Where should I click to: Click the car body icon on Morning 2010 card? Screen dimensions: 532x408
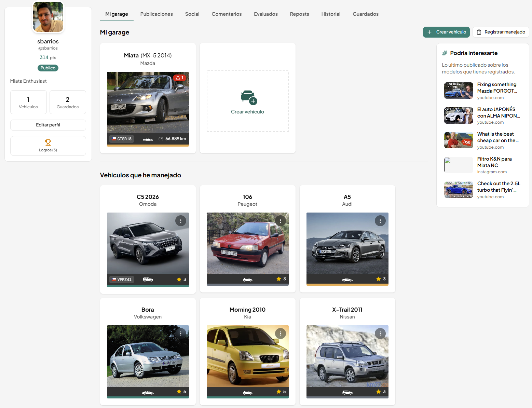(x=248, y=393)
